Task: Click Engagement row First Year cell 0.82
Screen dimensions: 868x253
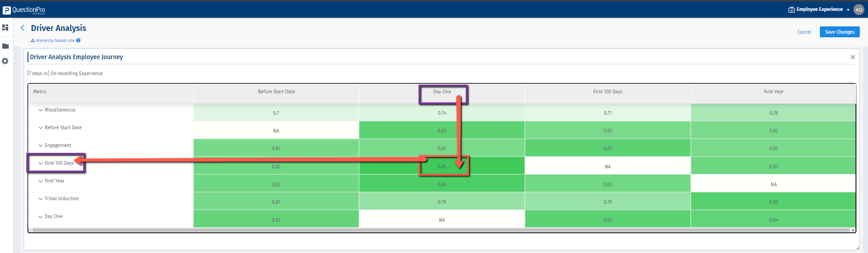Action: 773,148
